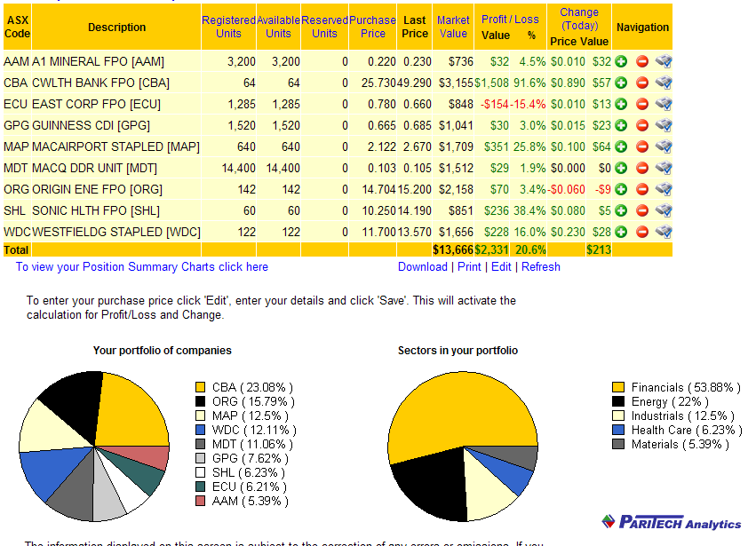756x546 pixels.
Task: Click the green plus icon for CBA
Action: [621, 83]
